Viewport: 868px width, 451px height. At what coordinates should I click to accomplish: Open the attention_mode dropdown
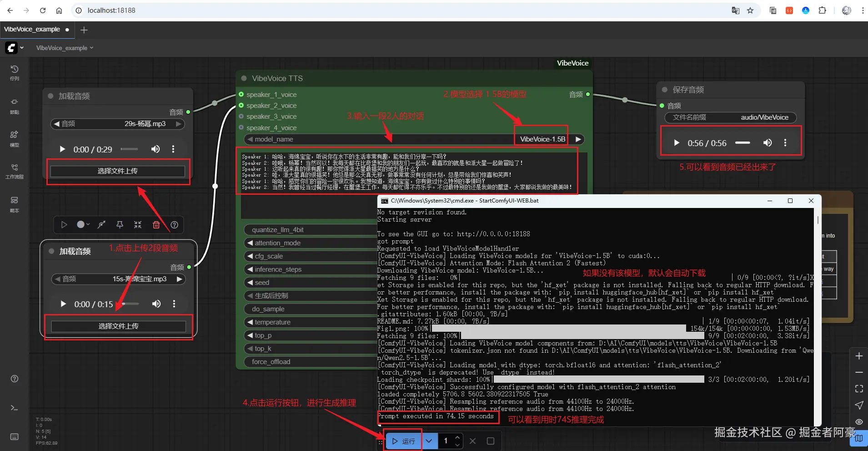pos(311,243)
